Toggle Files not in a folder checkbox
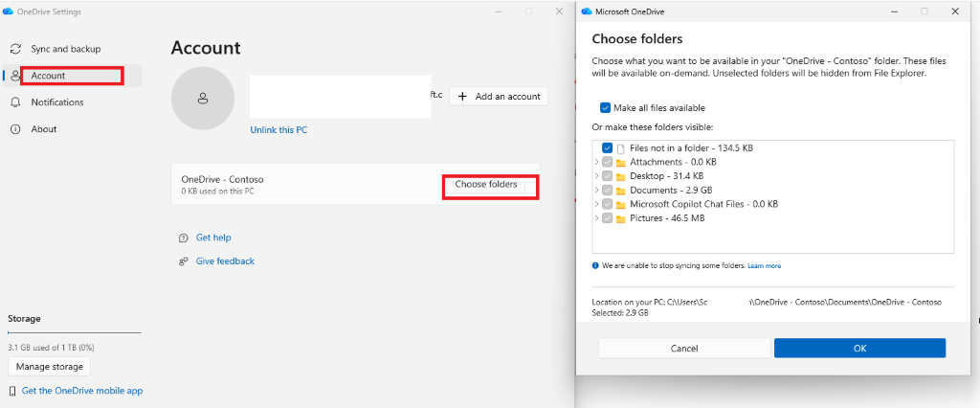The height and width of the screenshot is (408, 980). [607, 148]
